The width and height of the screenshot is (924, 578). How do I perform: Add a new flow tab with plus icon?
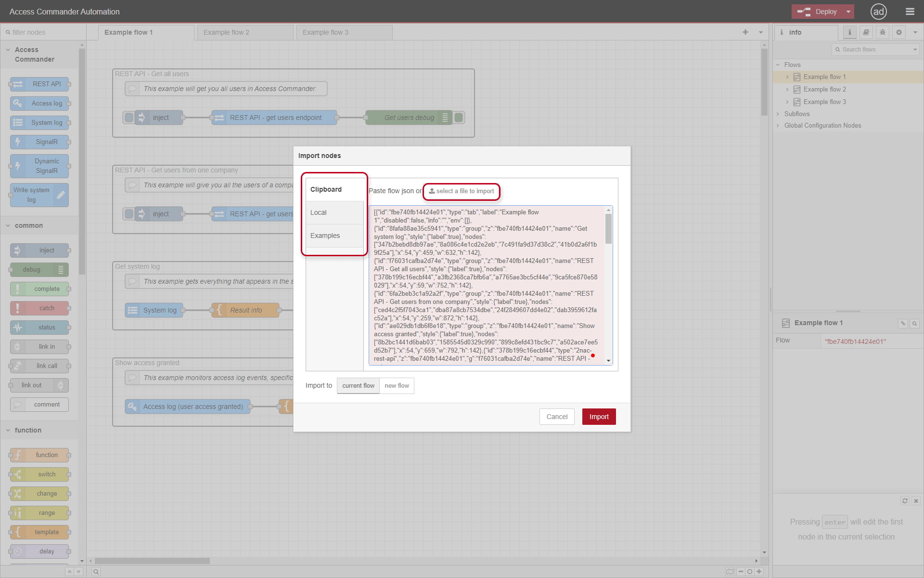(745, 32)
